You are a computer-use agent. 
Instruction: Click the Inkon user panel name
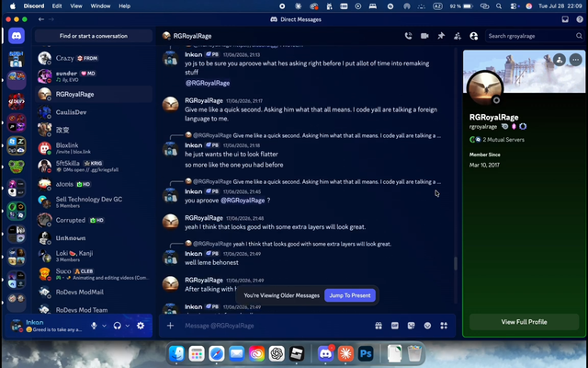(35, 322)
